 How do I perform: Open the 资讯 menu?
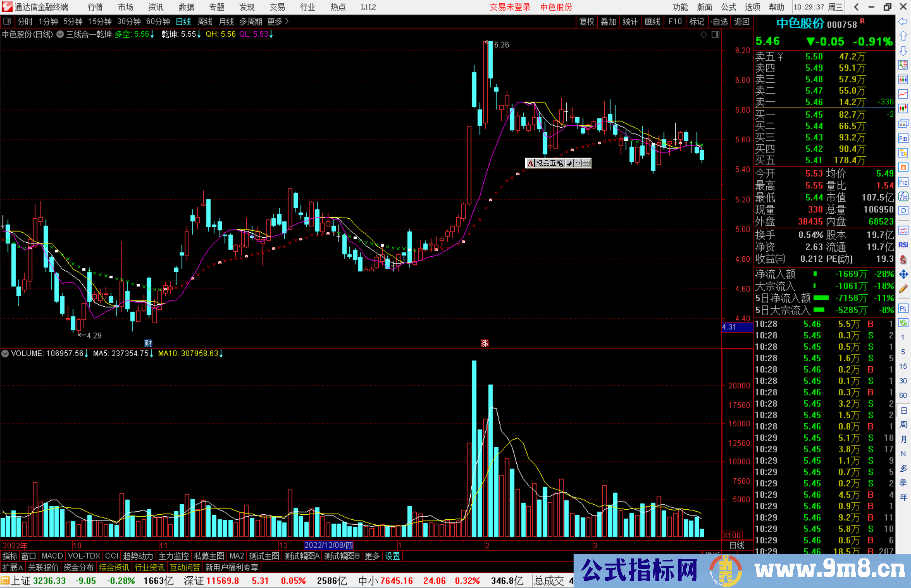click(x=156, y=7)
